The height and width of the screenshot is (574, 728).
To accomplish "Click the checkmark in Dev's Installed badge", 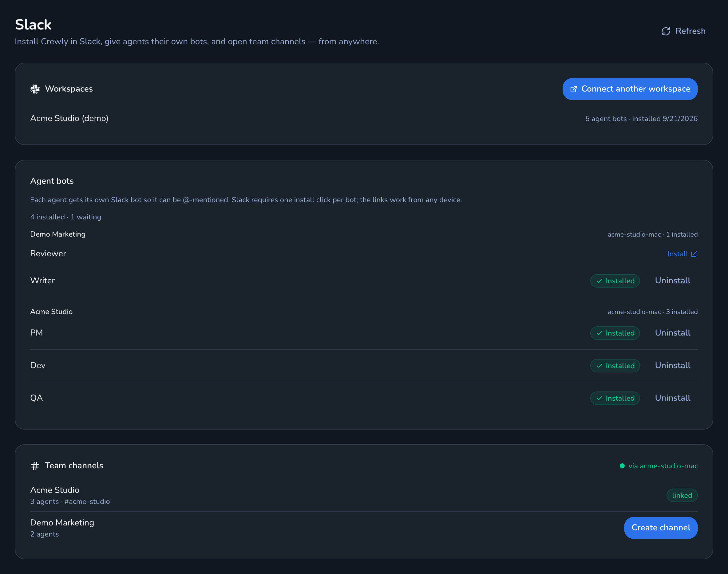I will pos(599,366).
